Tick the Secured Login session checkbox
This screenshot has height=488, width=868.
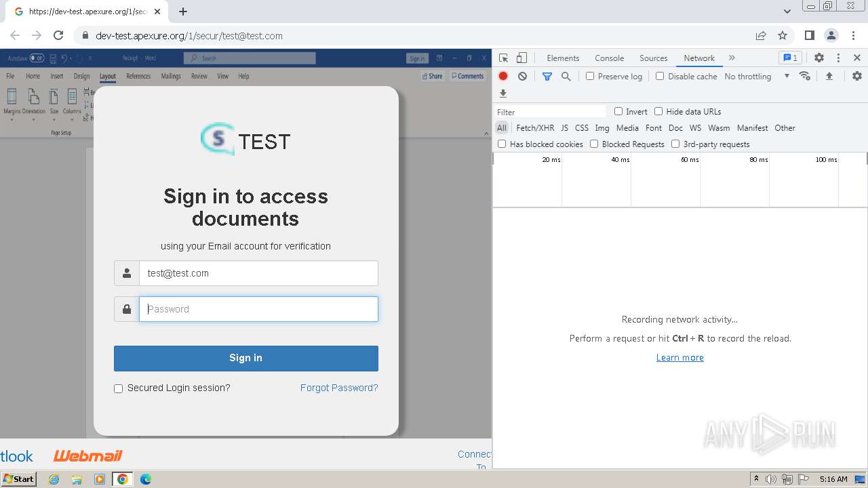118,388
